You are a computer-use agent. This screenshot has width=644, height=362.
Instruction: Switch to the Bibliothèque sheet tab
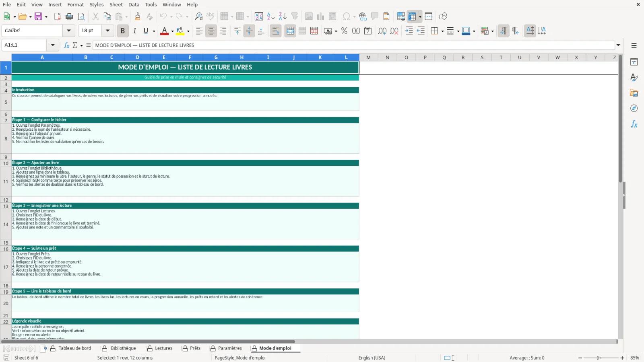click(123, 348)
